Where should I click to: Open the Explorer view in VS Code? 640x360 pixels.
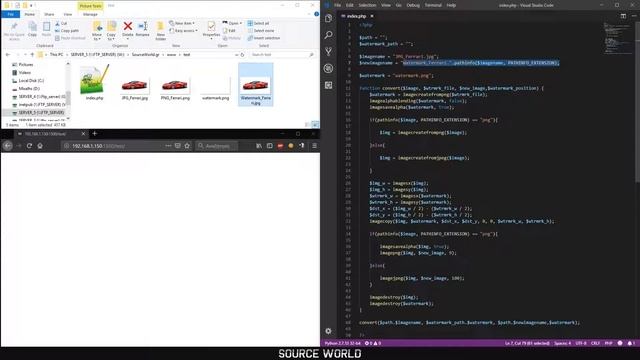329,18
